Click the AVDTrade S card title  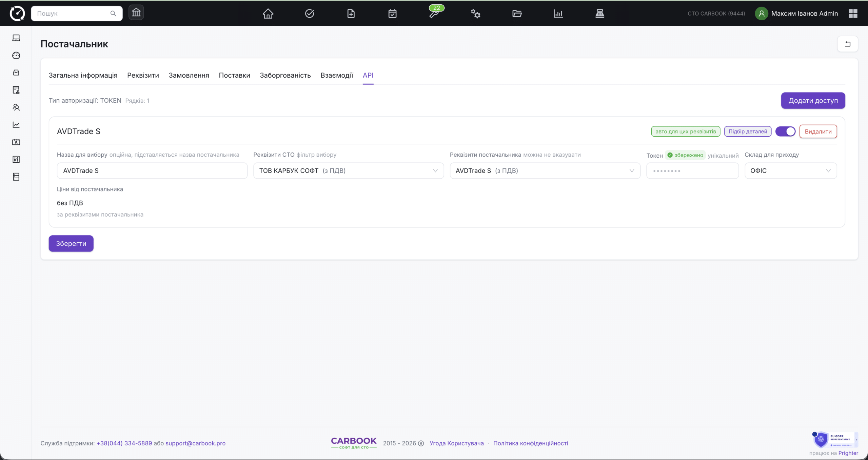79,132
